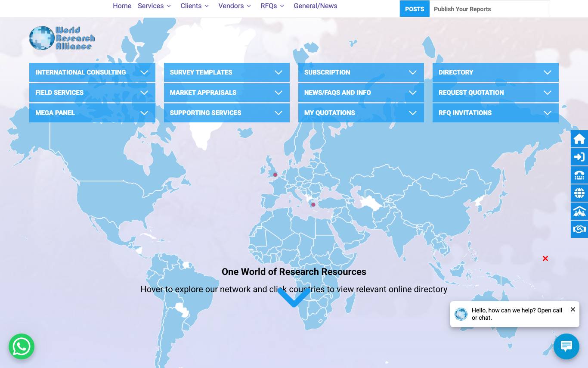The width and height of the screenshot is (588, 368).
Task: Expand the Subscription panel
Action: tap(361, 72)
